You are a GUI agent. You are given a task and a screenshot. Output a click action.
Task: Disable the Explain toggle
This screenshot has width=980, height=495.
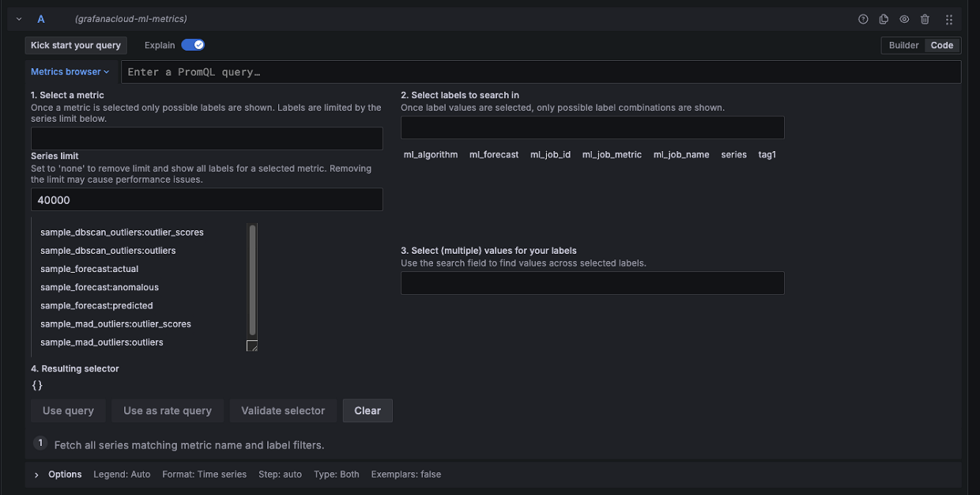[193, 45]
